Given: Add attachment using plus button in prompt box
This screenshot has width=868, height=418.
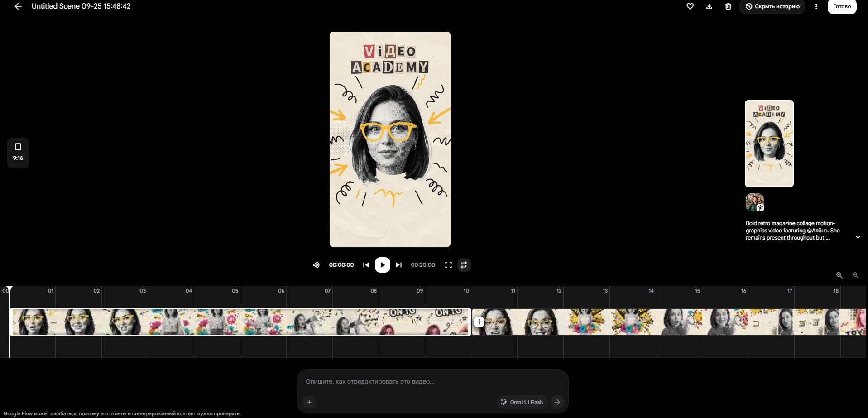Looking at the screenshot, I should [309, 402].
